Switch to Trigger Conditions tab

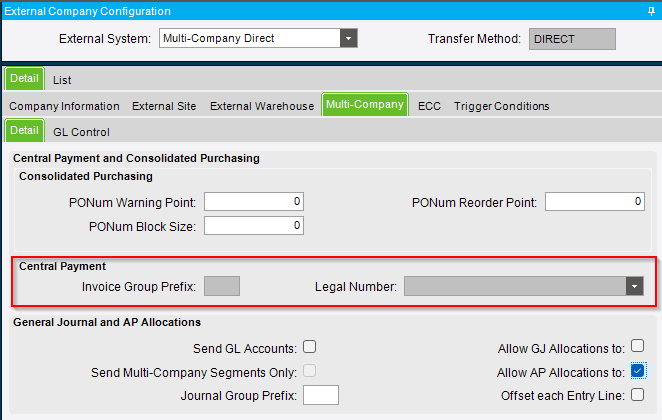[501, 106]
